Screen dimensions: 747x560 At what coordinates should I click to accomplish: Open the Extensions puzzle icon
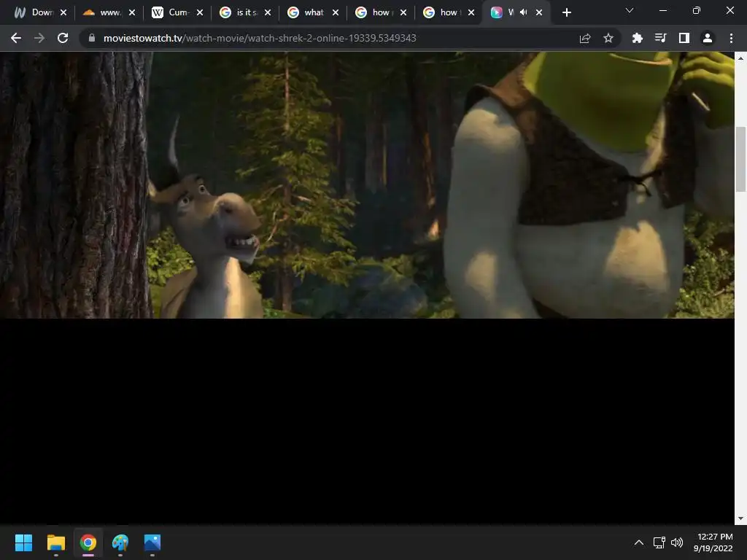(x=637, y=38)
